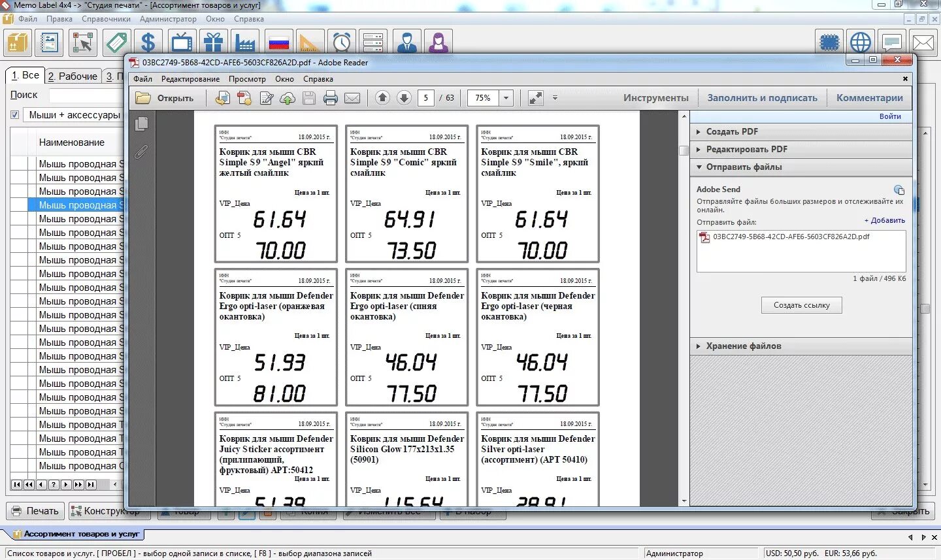Click the export PDF file icon in Adobe Reader

click(x=222, y=98)
